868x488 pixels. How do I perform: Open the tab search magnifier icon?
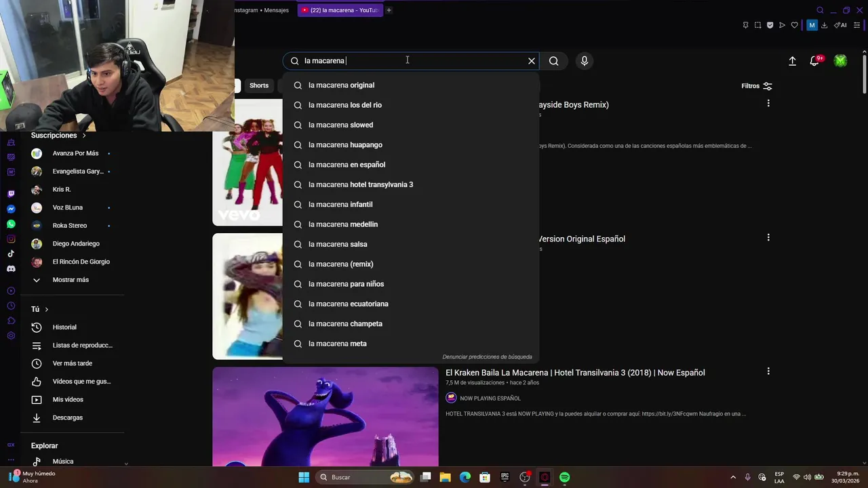(x=820, y=10)
